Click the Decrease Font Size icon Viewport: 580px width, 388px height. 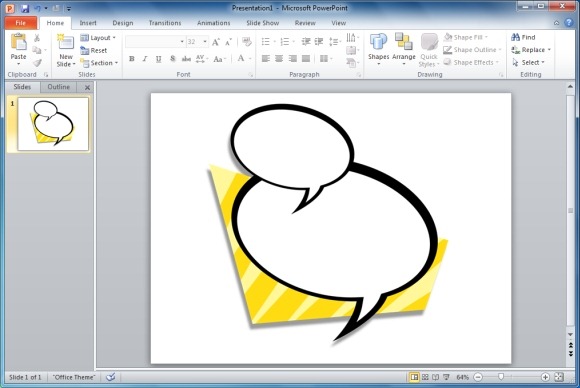pyautogui.click(x=228, y=42)
